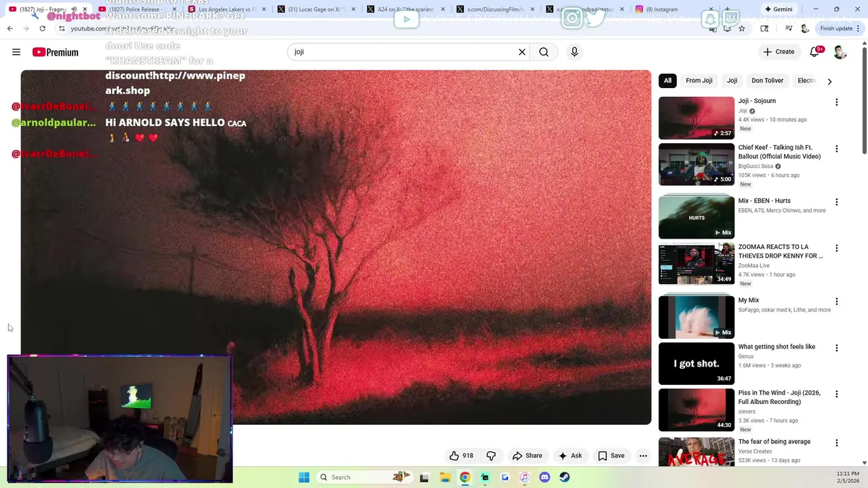This screenshot has height=488, width=868.
Task: Open taskbar clock showing 11:11 PM
Action: [x=848, y=477]
